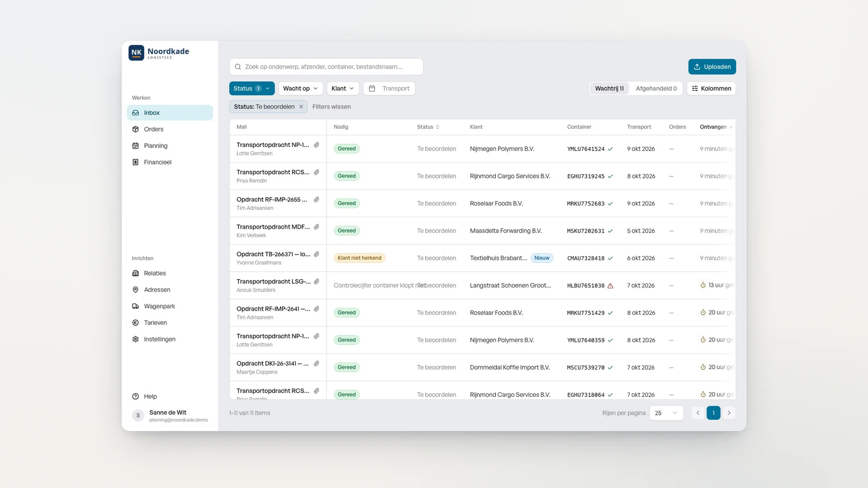Click the checkmark next to YMLU7641524
The image size is (868, 488).
[610, 149]
